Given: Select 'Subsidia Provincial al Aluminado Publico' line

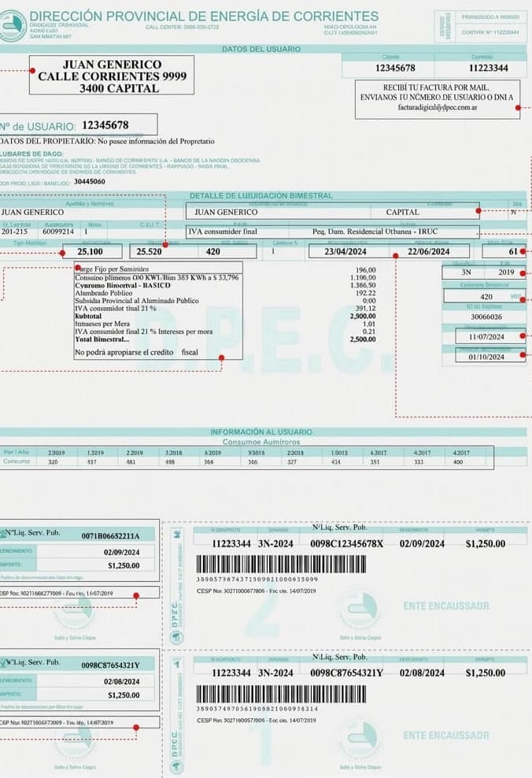Looking at the screenshot, I should point(136,301).
